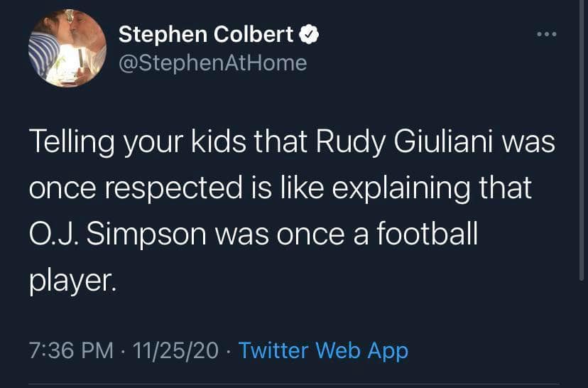The width and height of the screenshot is (588, 388).
Task: Click the Twitter Web App source link
Action: (x=323, y=350)
